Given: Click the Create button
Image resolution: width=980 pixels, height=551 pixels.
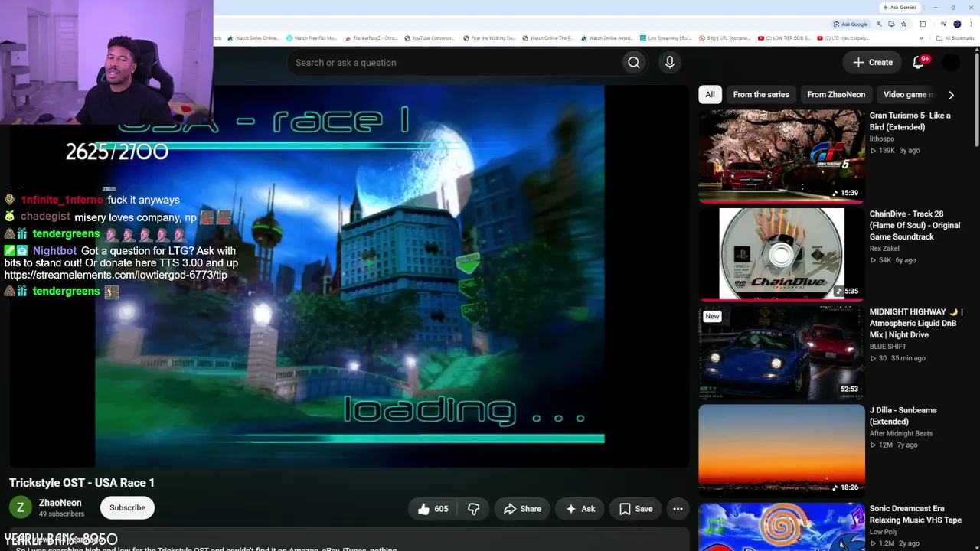Looking at the screenshot, I should pyautogui.click(x=872, y=63).
